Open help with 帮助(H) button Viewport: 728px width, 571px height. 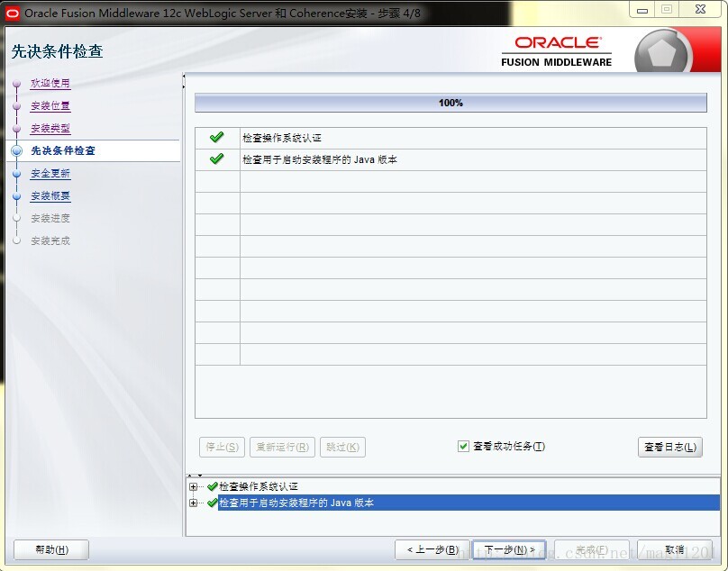pos(51,549)
